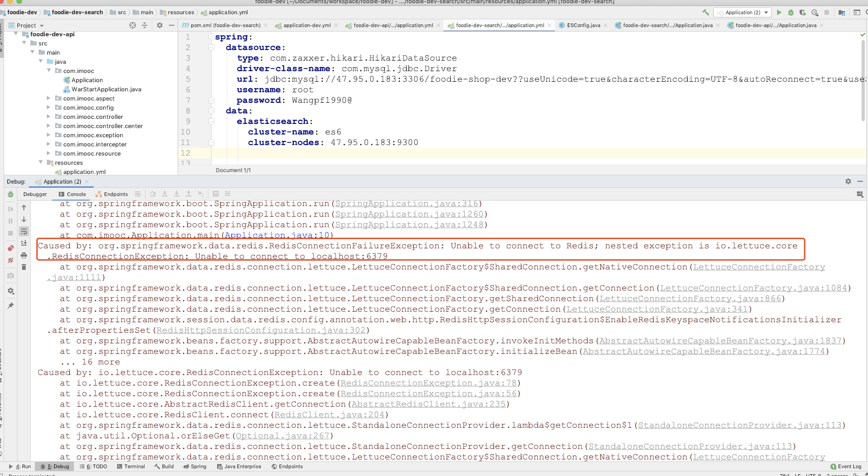
Task: Open the Application.java:10 stack trace link
Action: (277, 235)
